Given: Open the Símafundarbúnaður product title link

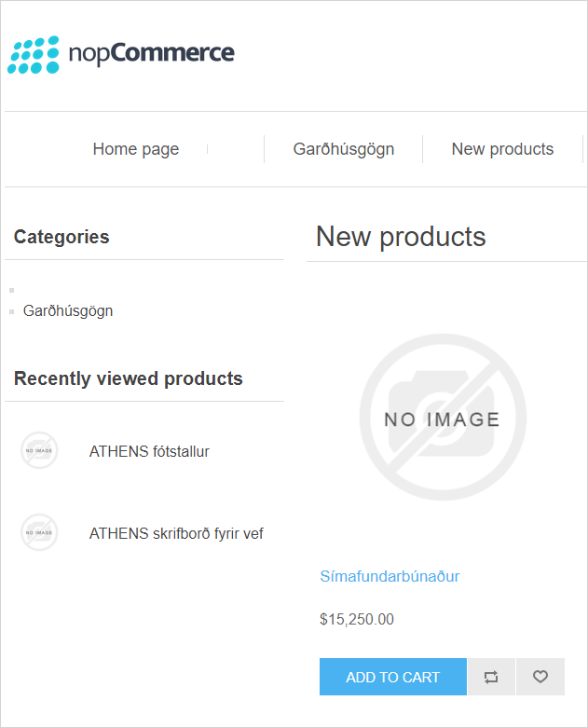Looking at the screenshot, I should point(390,576).
